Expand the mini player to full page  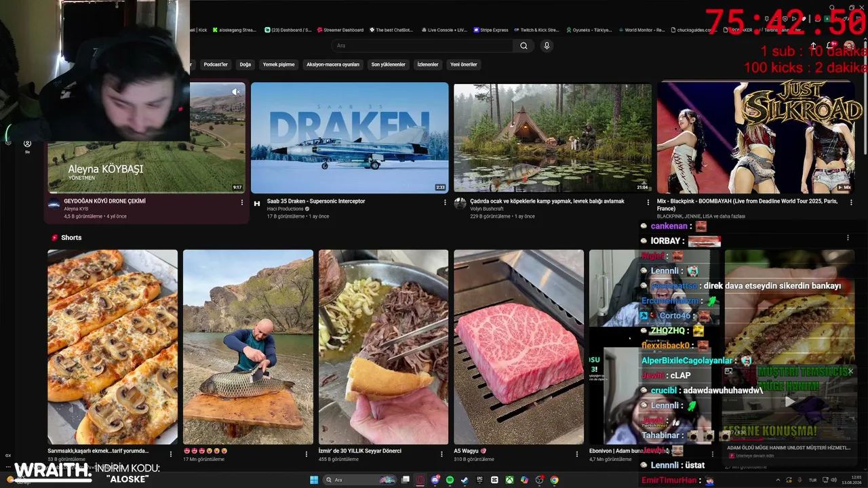(728, 371)
